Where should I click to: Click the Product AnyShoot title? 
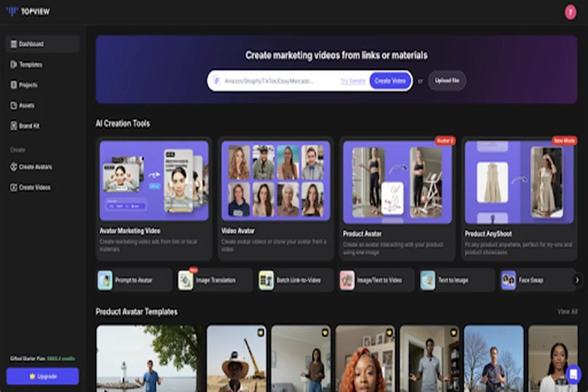pyautogui.click(x=488, y=234)
